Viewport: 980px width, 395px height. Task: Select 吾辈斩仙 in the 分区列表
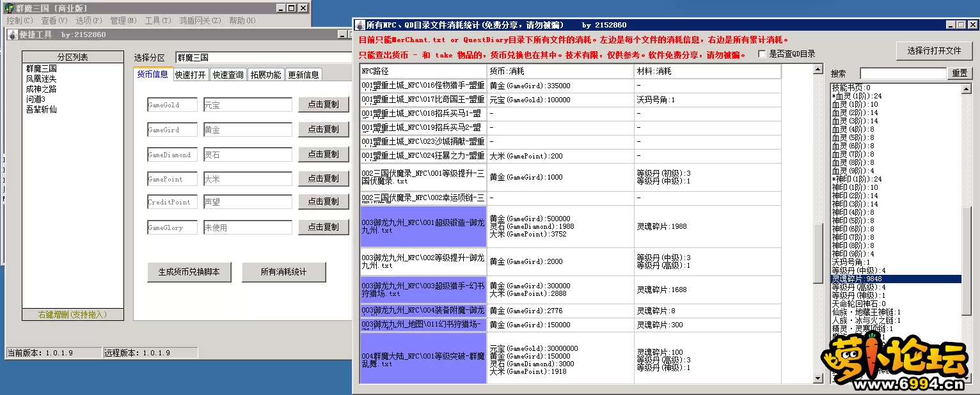[72, 109]
